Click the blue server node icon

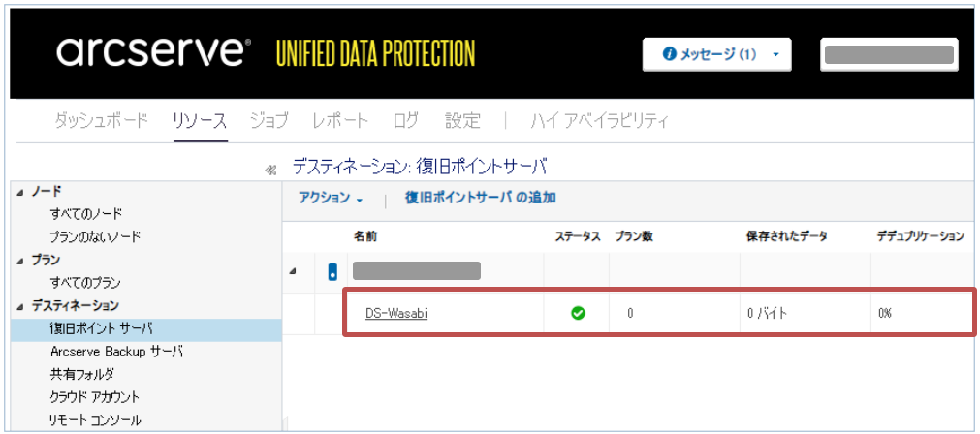click(332, 271)
